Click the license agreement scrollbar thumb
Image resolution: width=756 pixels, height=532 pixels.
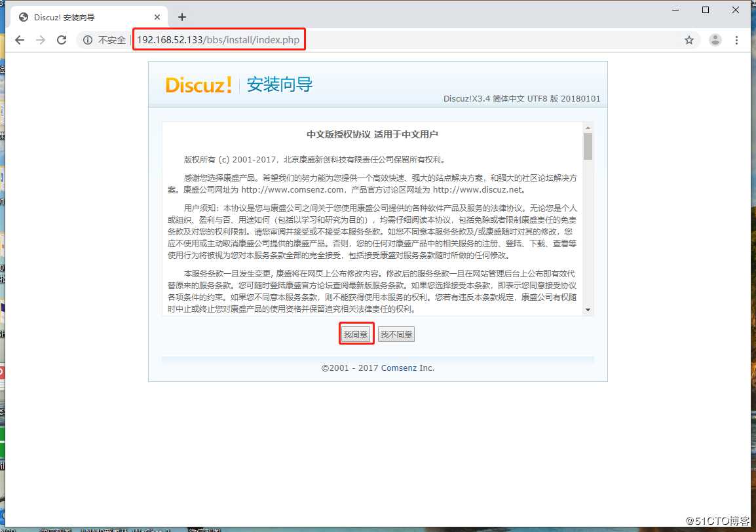click(588, 146)
